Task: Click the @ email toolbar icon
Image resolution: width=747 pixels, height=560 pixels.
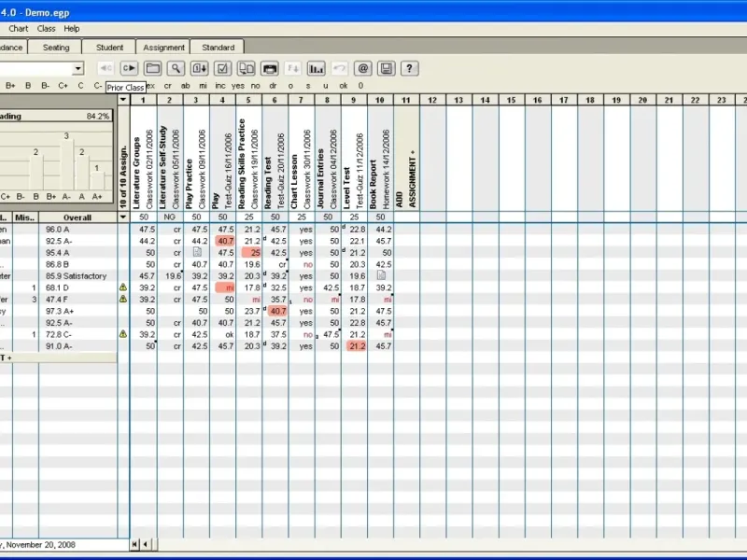Action: point(362,68)
